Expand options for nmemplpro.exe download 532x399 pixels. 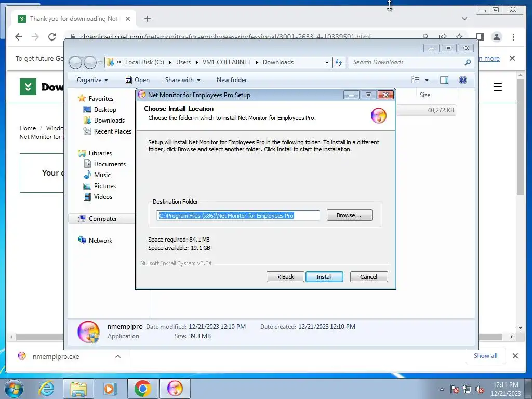pyautogui.click(x=118, y=356)
